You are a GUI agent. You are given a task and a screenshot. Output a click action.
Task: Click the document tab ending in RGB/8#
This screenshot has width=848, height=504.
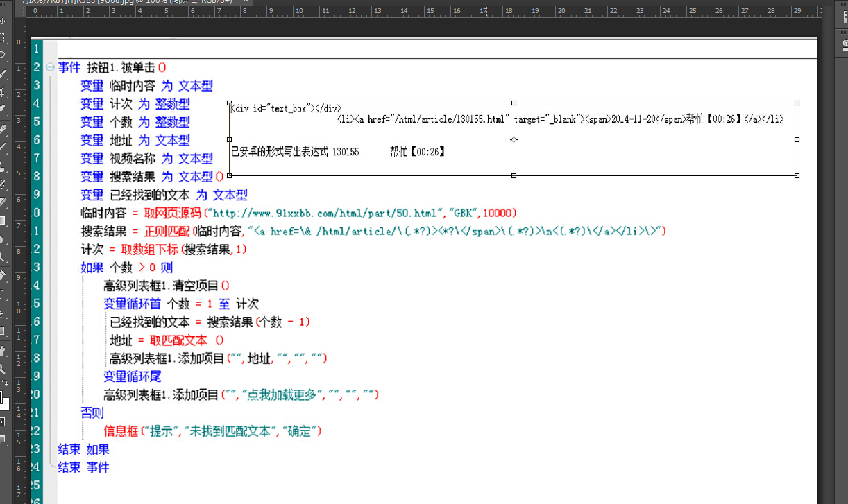pyautogui.click(x=126, y=3)
